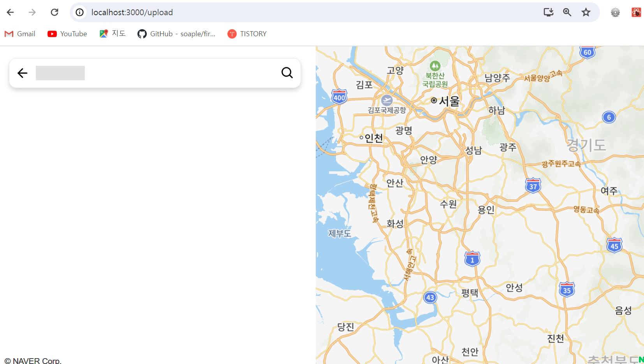The width and height of the screenshot is (644, 364).
Task: Click the 용인 label on the map
Action: 486,209
